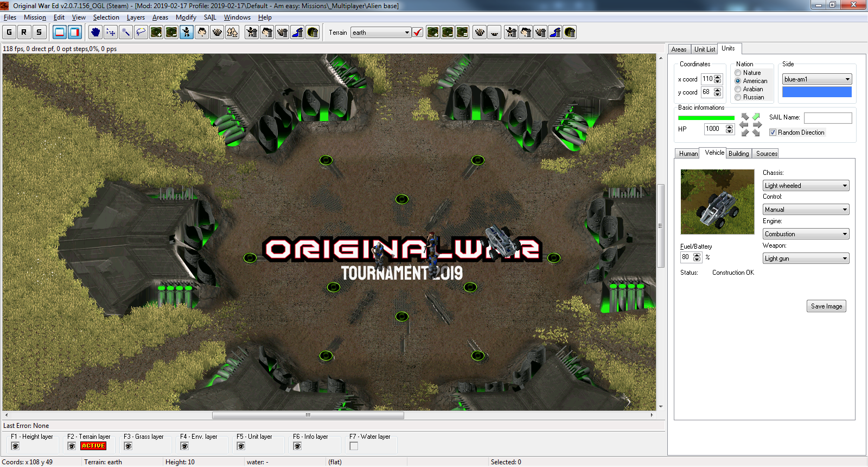Screen dimensions: 868x467
Task: Uncheck the Random Direction checkbox
Action: pyautogui.click(x=773, y=132)
